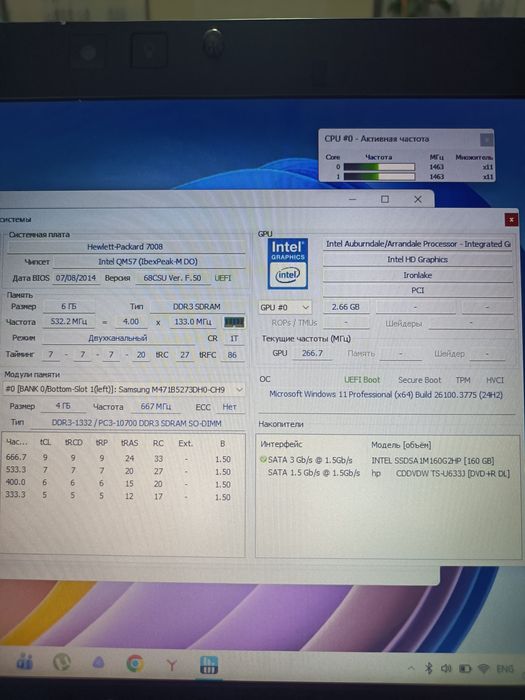Close the CPU #0 active frequency window

click(486, 140)
